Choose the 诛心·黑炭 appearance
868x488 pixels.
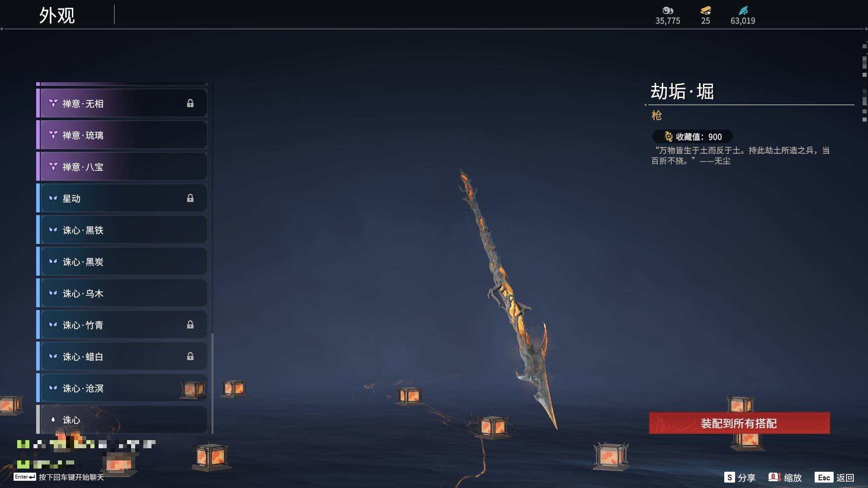coord(122,262)
